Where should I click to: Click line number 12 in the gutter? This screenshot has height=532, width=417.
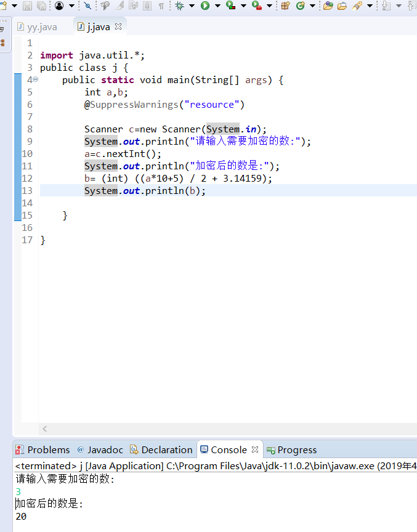coord(27,178)
